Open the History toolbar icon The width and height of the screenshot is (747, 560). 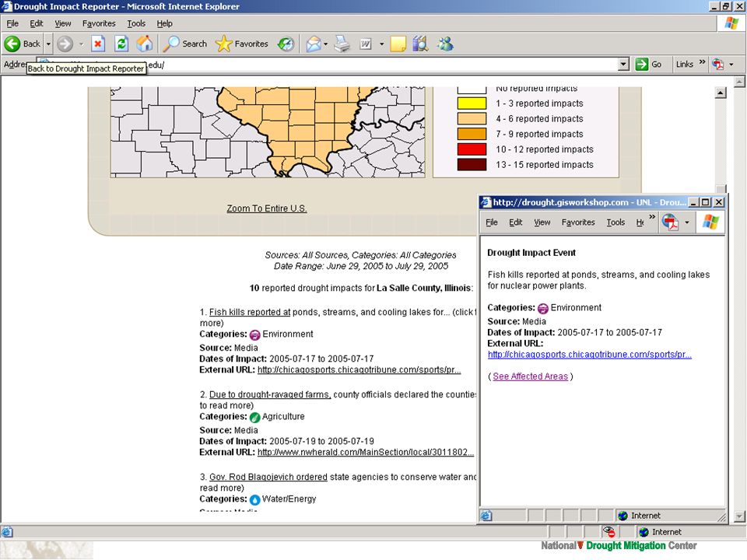point(286,44)
